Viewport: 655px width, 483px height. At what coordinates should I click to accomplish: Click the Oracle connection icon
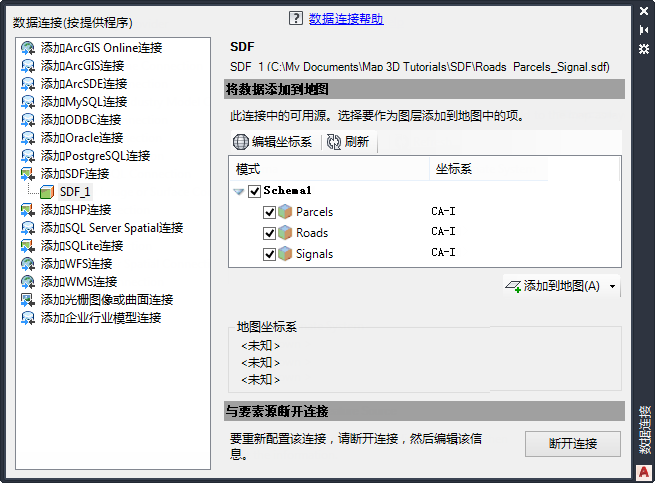click(28, 138)
